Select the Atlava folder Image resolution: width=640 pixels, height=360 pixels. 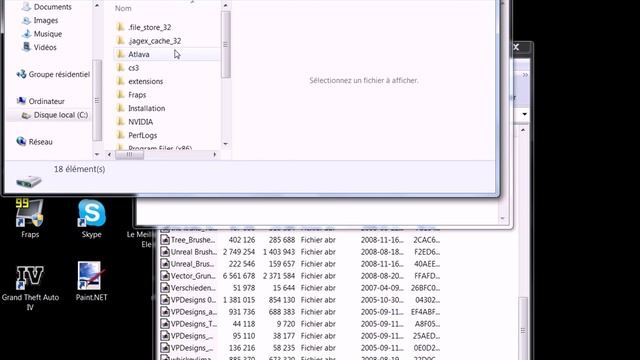(167, 54)
